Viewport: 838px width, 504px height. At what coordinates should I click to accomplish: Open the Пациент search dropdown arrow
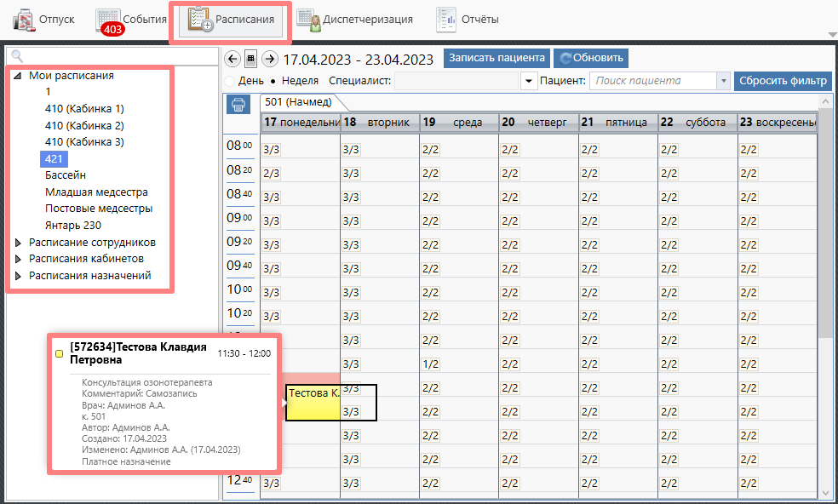pyautogui.click(x=724, y=81)
